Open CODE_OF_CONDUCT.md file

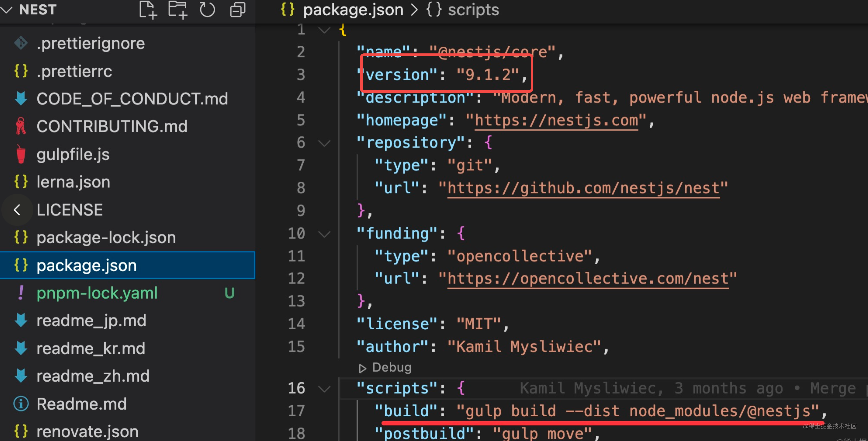(x=127, y=99)
